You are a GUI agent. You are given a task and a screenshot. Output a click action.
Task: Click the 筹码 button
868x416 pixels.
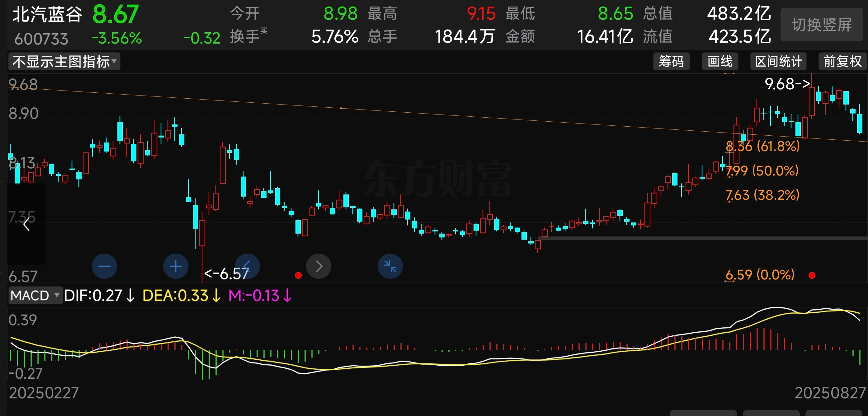[671, 61]
